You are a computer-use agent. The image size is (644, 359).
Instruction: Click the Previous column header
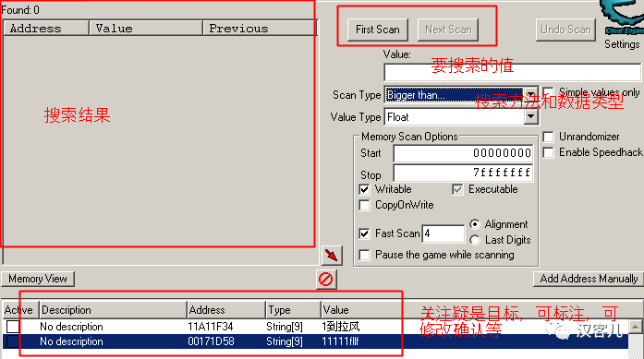pyautogui.click(x=260, y=29)
